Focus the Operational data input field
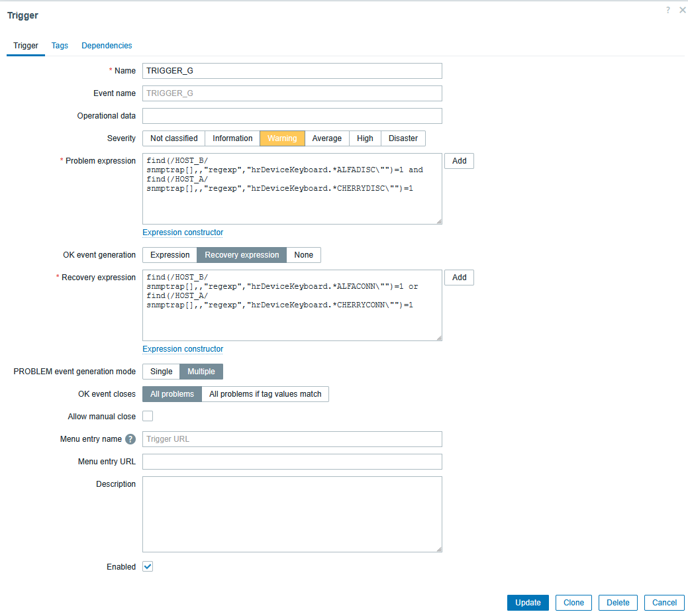 click(x=292, y=116)
